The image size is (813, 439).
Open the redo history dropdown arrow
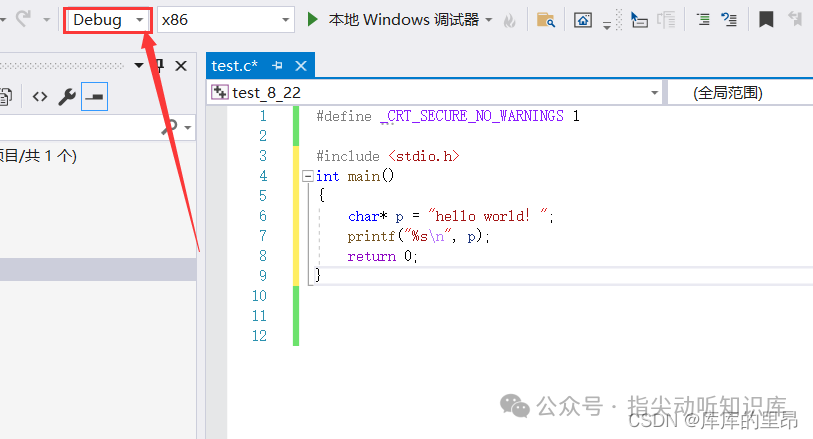click(x=46, y=20)
